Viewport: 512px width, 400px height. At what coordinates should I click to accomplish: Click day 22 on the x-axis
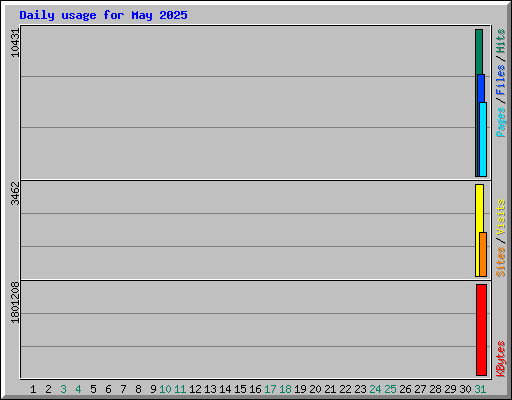coord(345,389)
